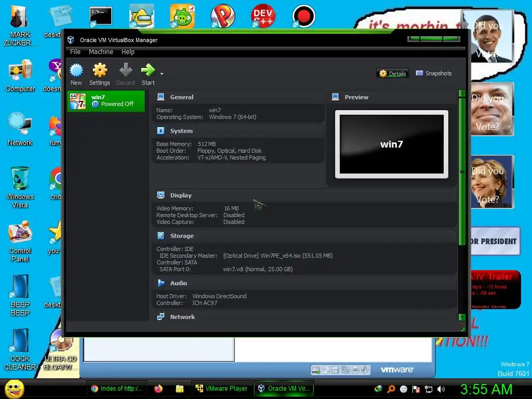Image resolution: width=532 pixels, height=399 pixels.
Task: Click VMware's printer status icon
Action: (x=355, y=370)
